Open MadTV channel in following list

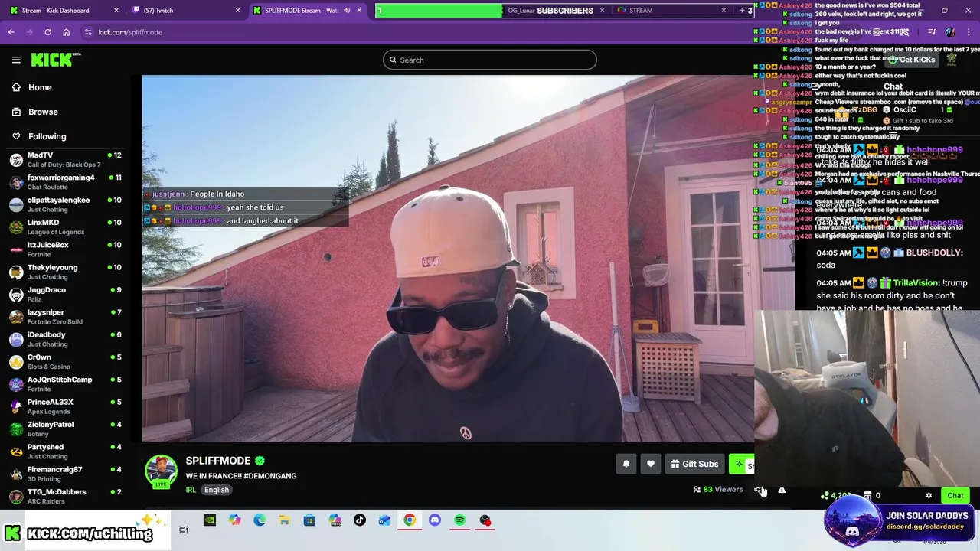pyautogui.click(x=65, y=159)
